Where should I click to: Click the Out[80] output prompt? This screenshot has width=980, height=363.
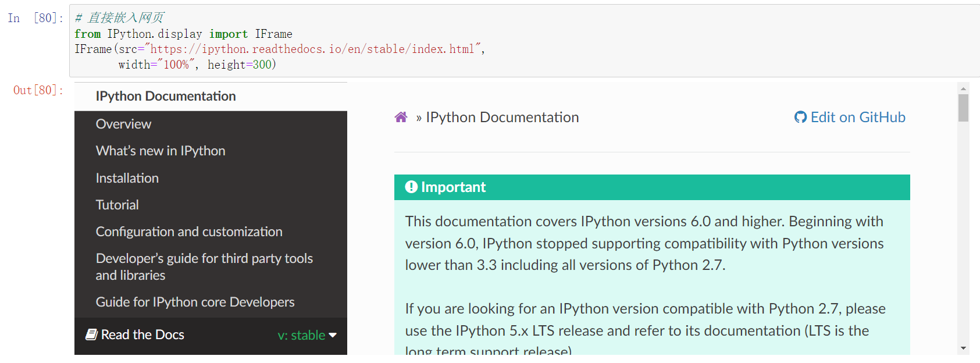click(38, 90)
